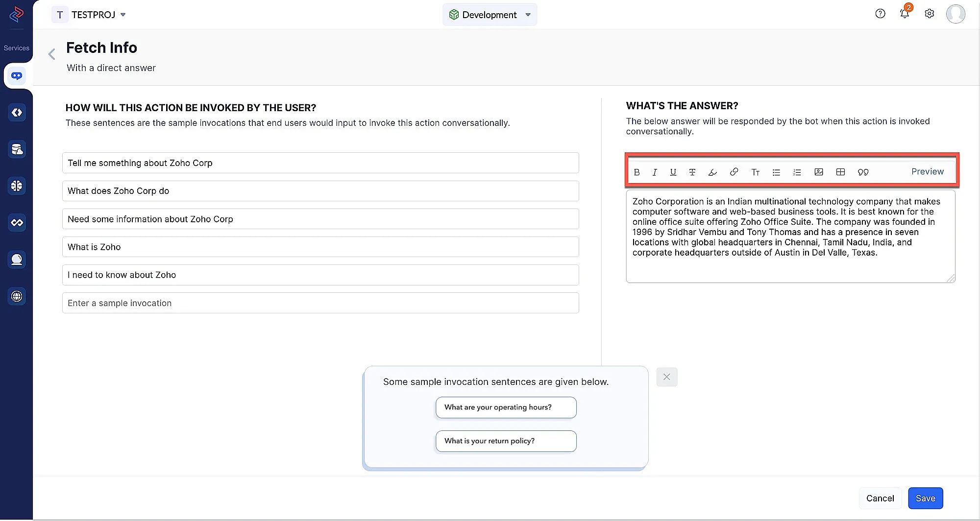Add a block quote to the answer
Image resolution: width=980 pixels, height=521 pixels.
[863, 172]
